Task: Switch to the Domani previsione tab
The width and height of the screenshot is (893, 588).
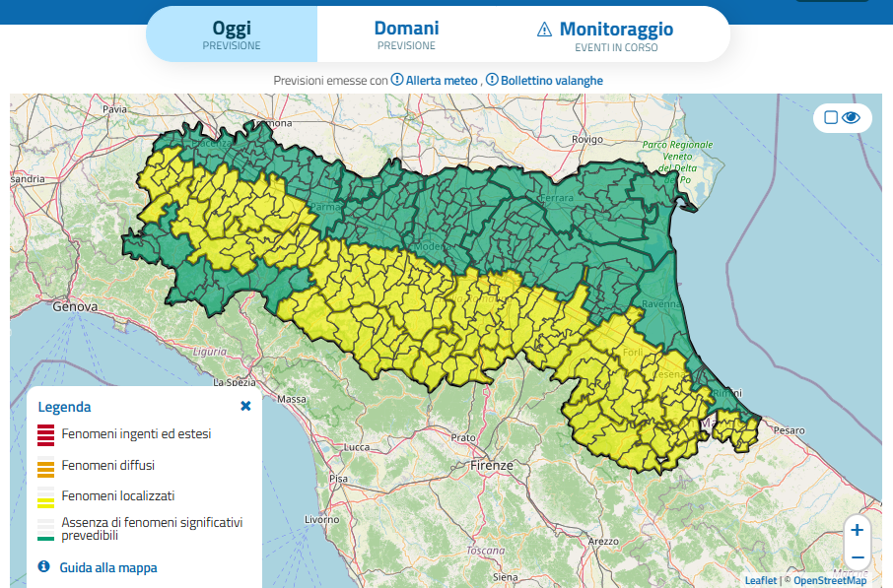Action: pos(406,34)
